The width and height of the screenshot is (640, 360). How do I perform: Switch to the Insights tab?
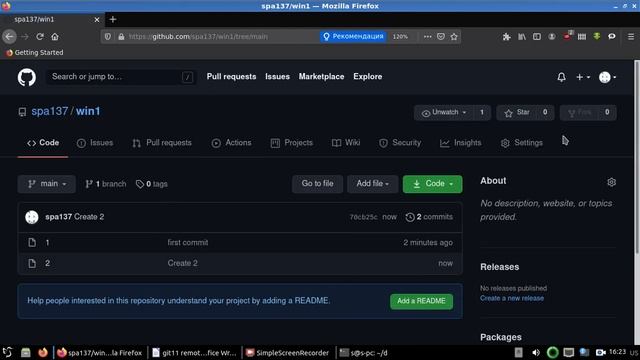click(x=461, y=143)
